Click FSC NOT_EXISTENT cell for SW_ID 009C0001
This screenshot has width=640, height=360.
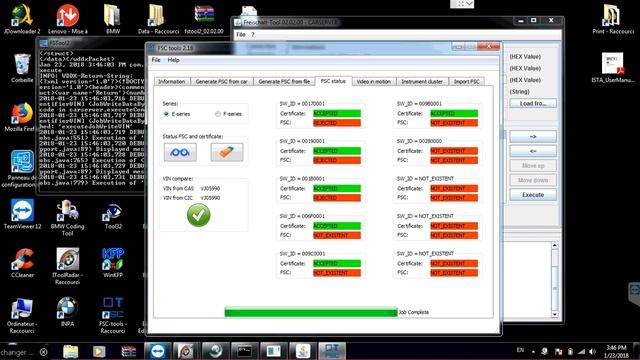point(337,273)
